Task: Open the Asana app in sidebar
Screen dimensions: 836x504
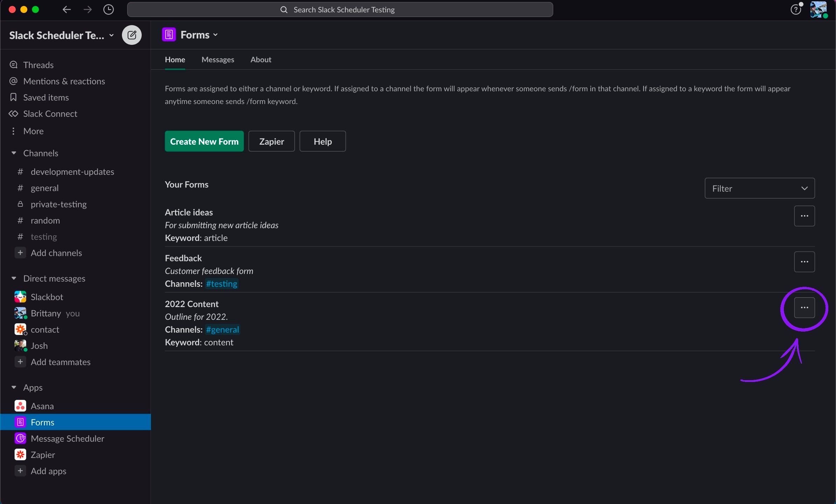Action: point(42,406)
